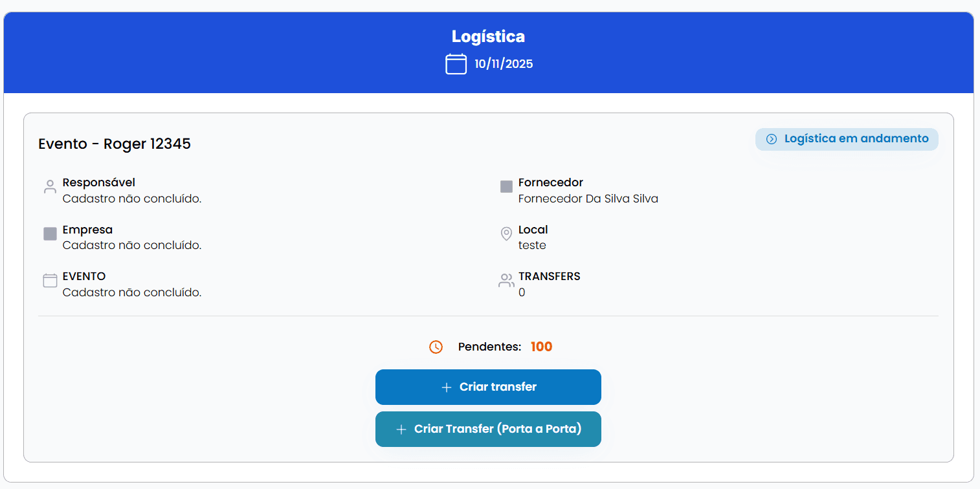Click the square icon beside Fornecedor
The width and height of the screenshot is (980, 489).
pyautogui.click(x=506, y=187)
